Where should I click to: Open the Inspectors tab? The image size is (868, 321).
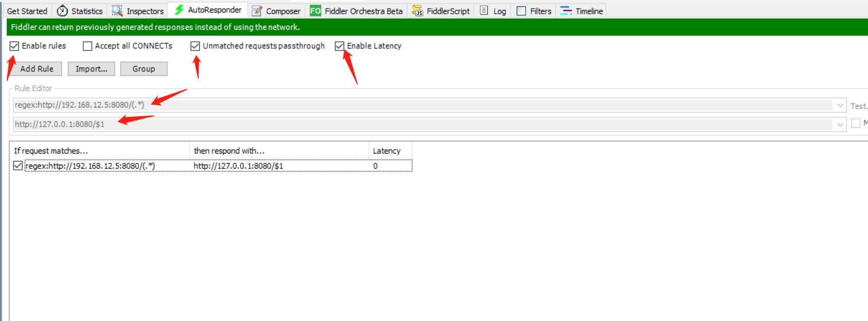click(x=138, y=11)
